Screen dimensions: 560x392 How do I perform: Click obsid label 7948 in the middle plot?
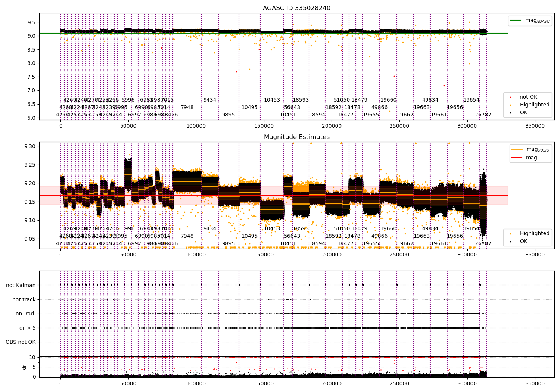coord(187,236)
